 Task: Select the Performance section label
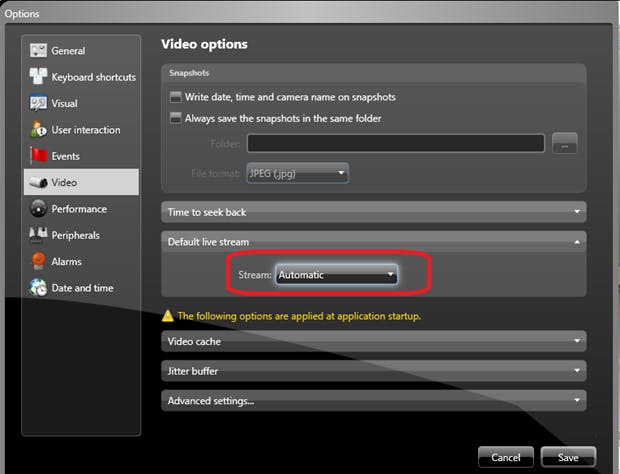pos(79,209)
